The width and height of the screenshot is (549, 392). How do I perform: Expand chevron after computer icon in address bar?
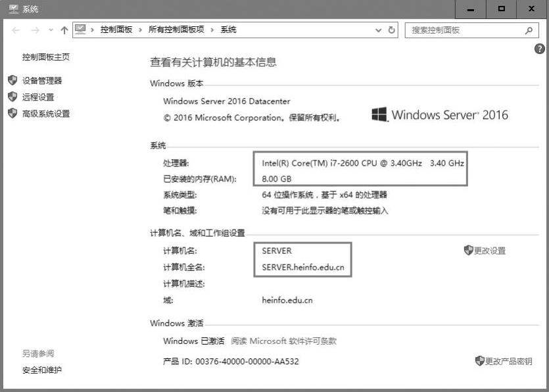coord(93,30)
